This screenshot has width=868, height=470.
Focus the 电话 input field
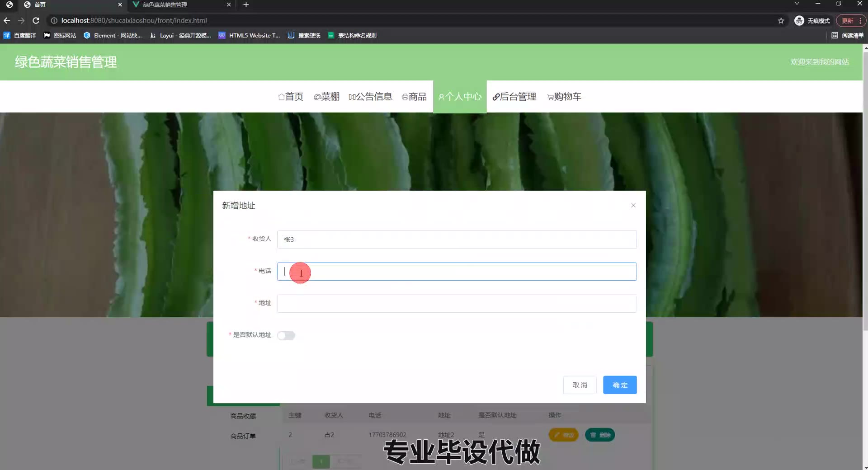(457, 272)
